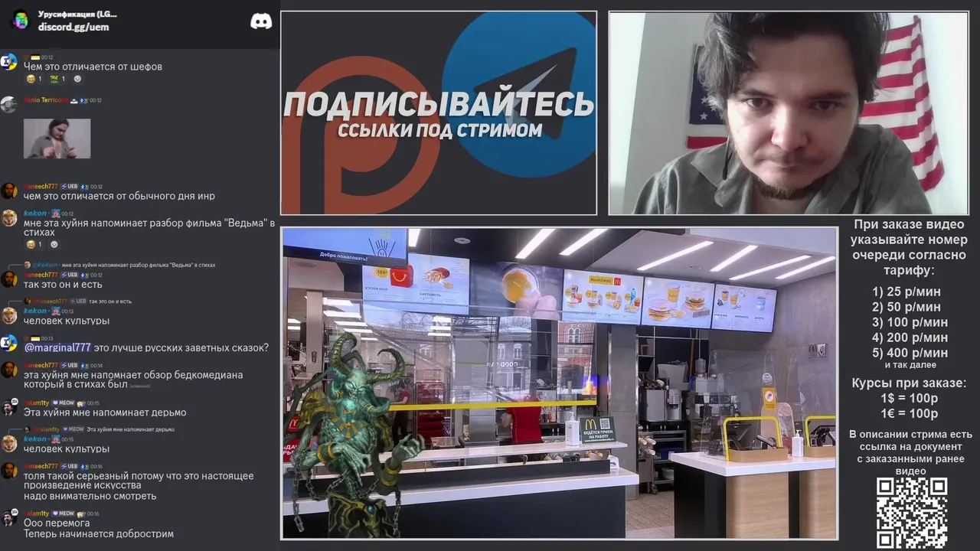Select exchange rate '1$ = 100р'

(x=910, y=398)
